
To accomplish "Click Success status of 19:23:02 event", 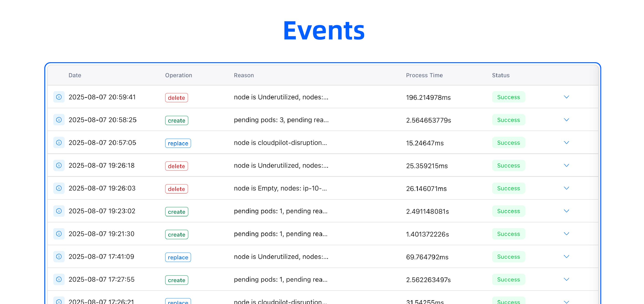I will point(508,211).
